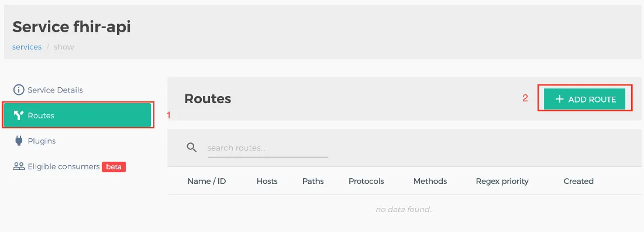This screenshot has height=232, width=644.
Task: Sort by Created column header
Action: tap(578, 181)
